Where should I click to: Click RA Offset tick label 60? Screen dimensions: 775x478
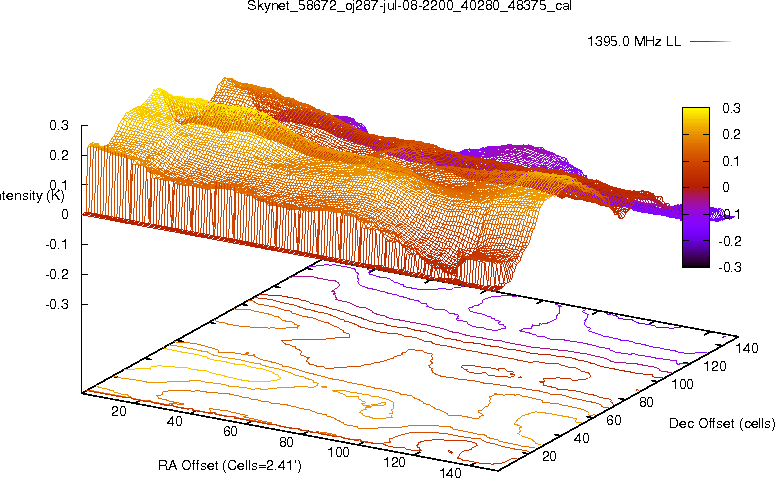(230, 432)
